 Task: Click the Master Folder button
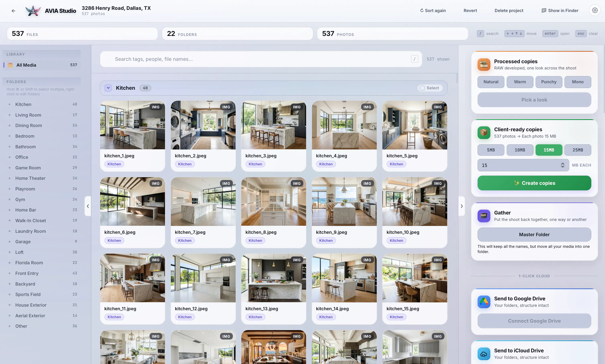coord(534,235)
